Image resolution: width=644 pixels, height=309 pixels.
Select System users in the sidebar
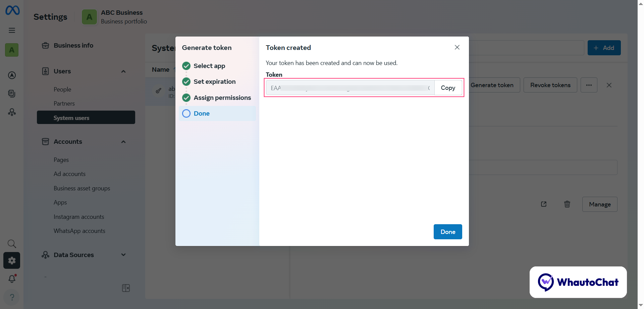86,118
